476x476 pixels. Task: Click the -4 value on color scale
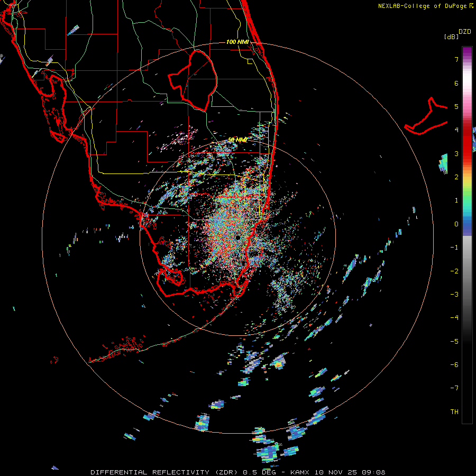tap(454, 317)
